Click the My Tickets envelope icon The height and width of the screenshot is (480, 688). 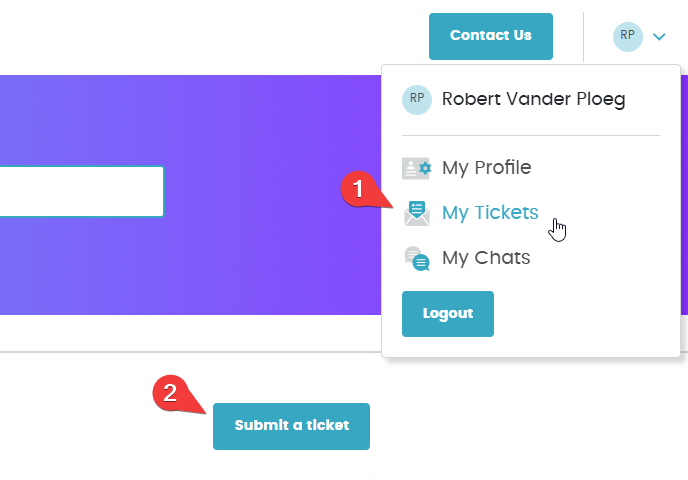(x=416, y=213)
